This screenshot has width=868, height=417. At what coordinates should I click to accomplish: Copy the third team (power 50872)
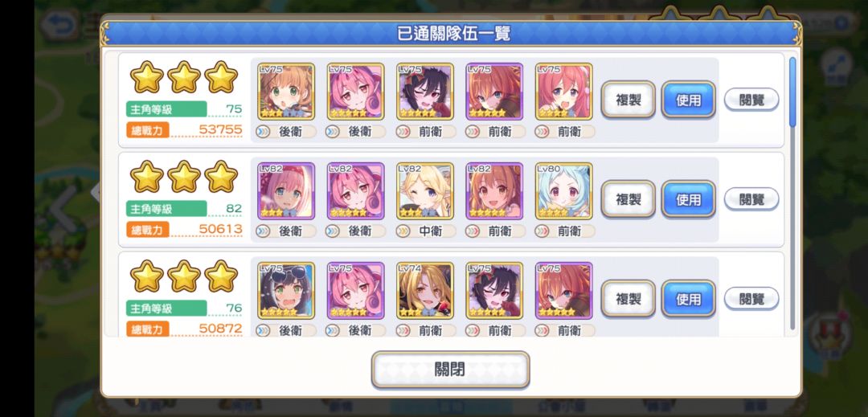(628, 299)
